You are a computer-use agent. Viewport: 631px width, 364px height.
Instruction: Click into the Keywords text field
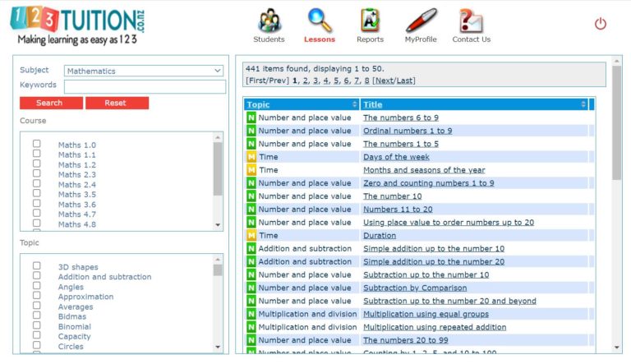point(145,86)
